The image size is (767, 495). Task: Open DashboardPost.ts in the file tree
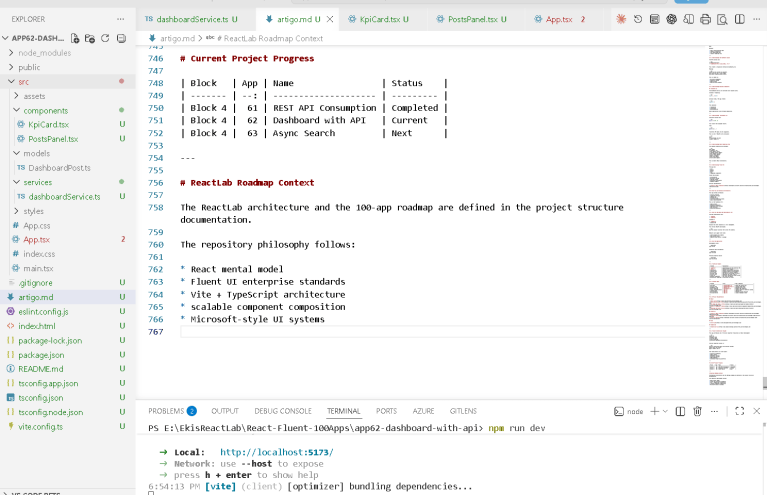point(59,168)
